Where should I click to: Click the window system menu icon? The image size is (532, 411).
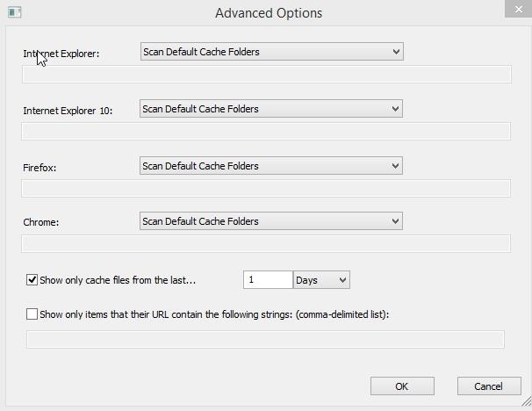coord(13,12)
